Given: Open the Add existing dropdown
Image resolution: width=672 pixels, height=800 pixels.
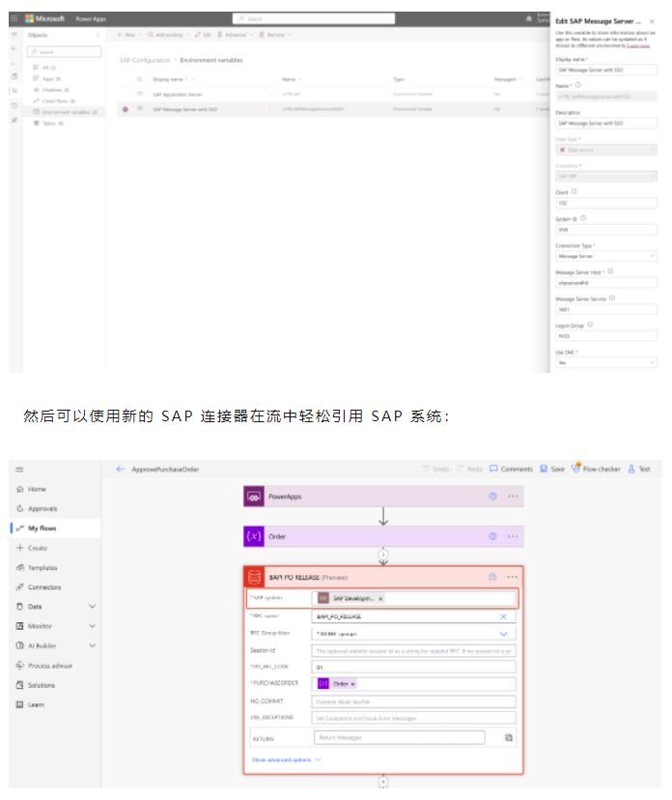Looking at the screenshot, I should coord(168,35).
